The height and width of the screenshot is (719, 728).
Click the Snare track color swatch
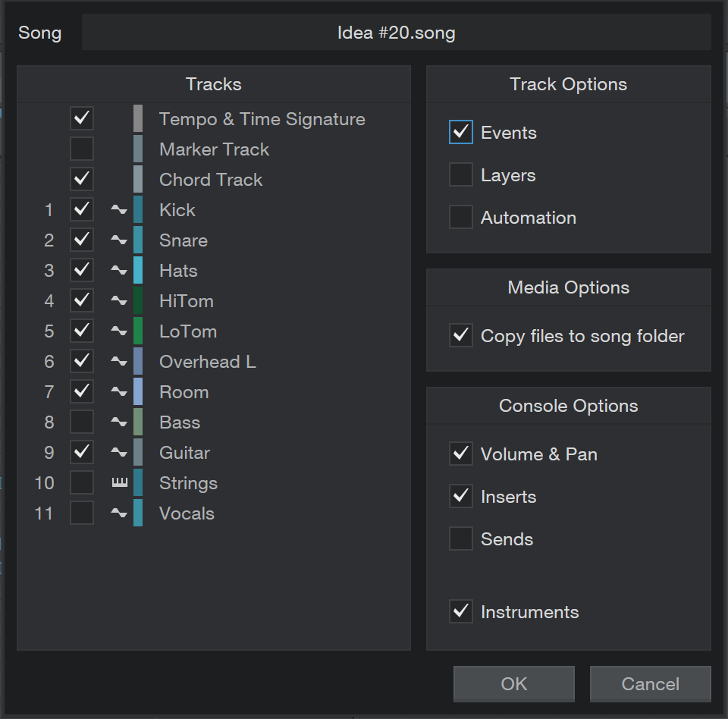138,240
